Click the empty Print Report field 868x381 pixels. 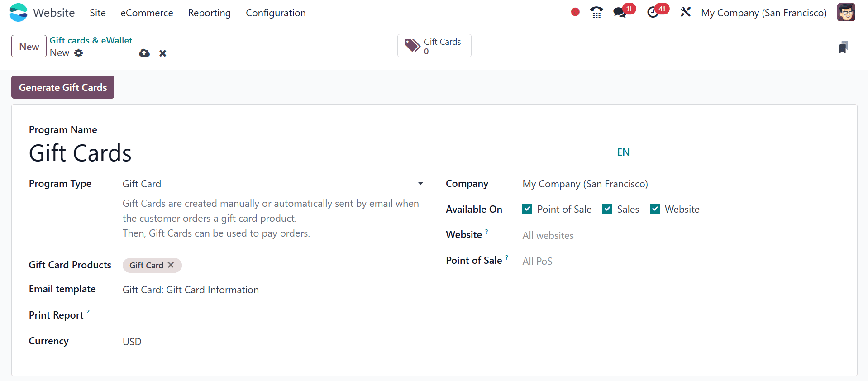click(x=273, y=315)
